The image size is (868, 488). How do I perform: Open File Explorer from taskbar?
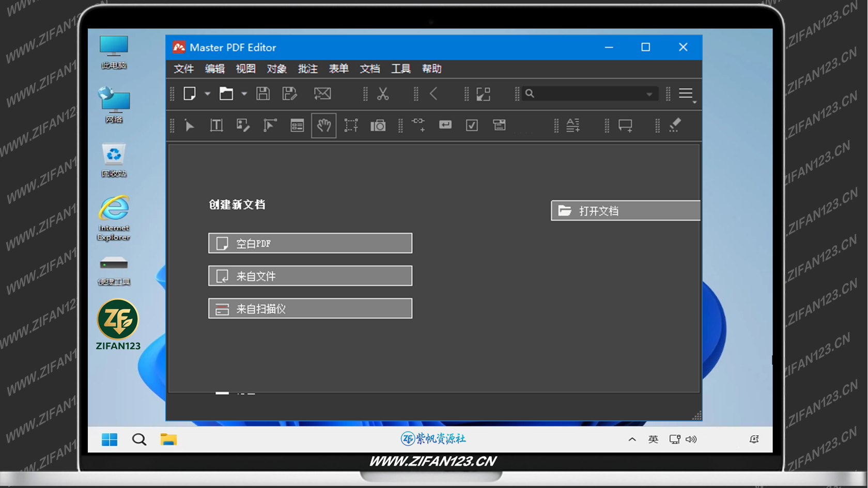pyautogui.click(x=168, y=439)
